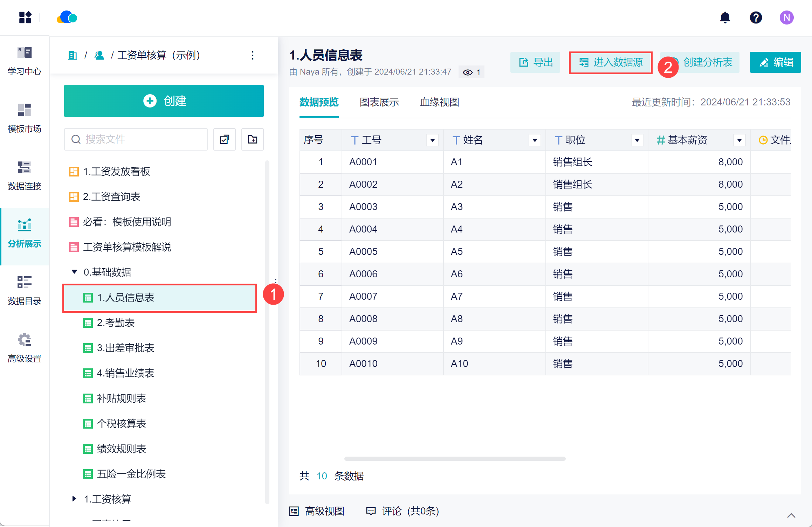Click the new folder icon
812x527 pixels.
[252, 139]
